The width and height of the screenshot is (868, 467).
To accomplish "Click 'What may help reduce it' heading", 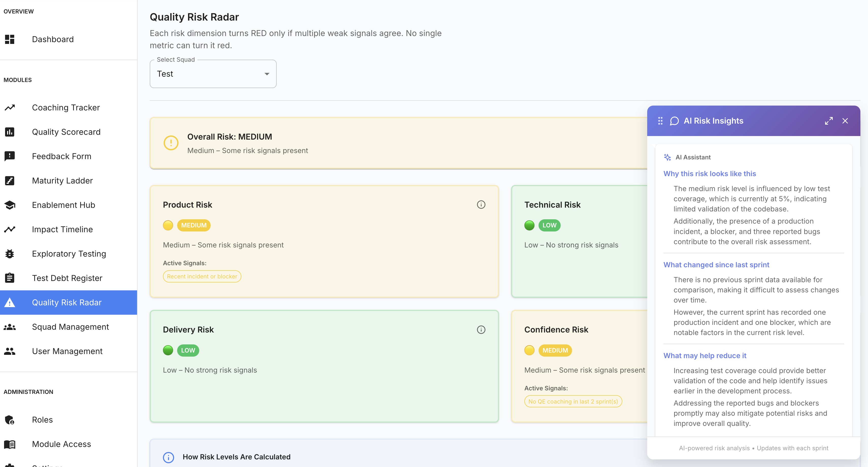I will coord(705,356).
